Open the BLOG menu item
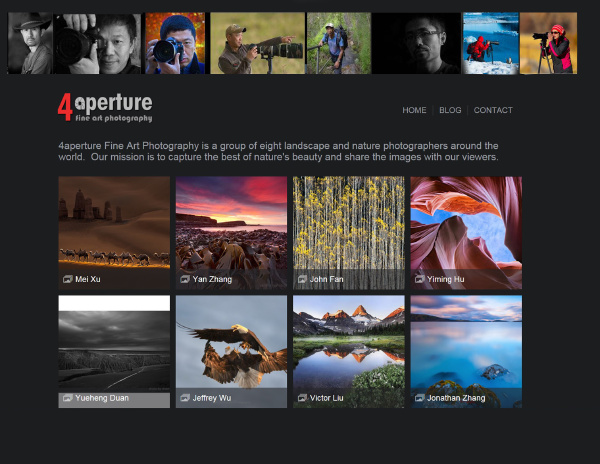Screen dimensions: 600x464 click(x=450, y=110)
